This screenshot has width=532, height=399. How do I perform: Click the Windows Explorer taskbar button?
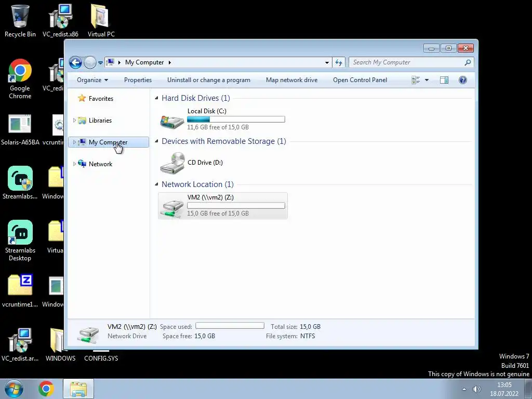click(78, 389)
